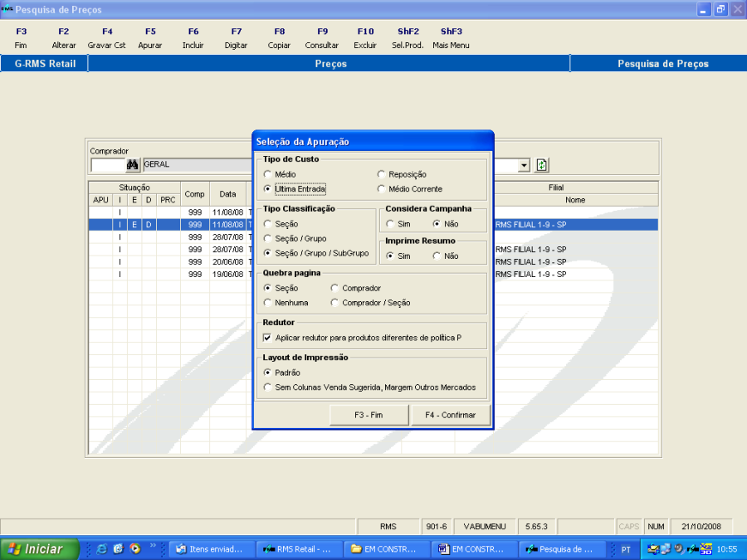Click F3 - Fim button in dialog

point(369,415)
